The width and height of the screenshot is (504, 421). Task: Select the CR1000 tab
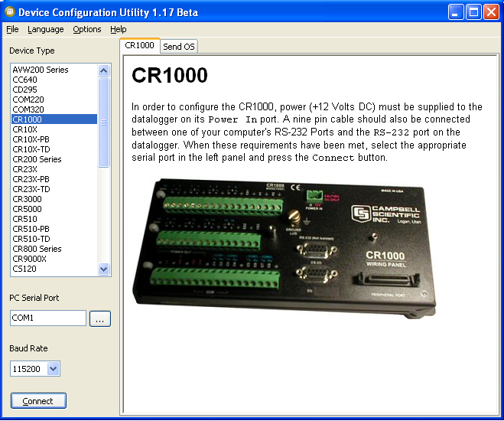(x=140, y=45)
